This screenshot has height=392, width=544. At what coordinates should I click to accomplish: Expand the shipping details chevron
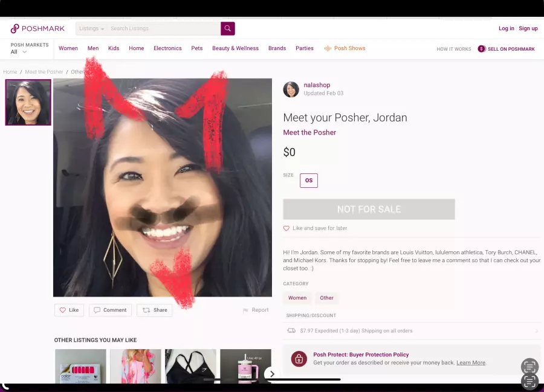pos(536,331)
